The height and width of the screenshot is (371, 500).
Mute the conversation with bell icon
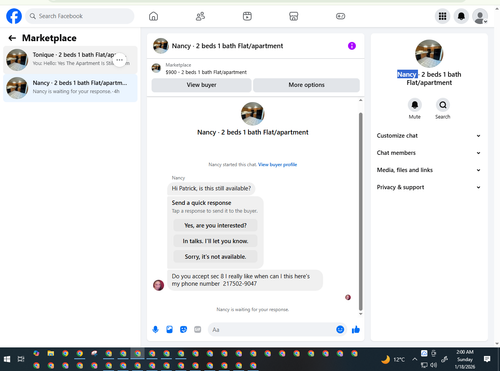point(415,105)
